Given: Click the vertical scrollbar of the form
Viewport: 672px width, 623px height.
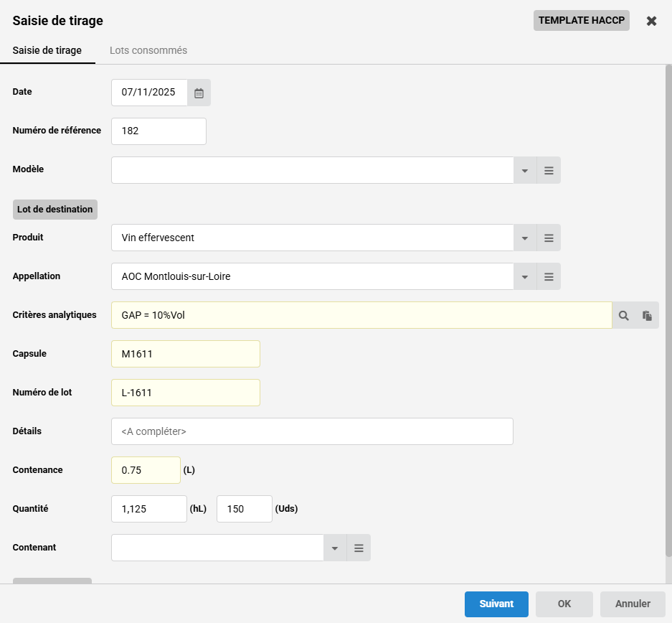Looking at the screenshot, I should tap(668, 309).
